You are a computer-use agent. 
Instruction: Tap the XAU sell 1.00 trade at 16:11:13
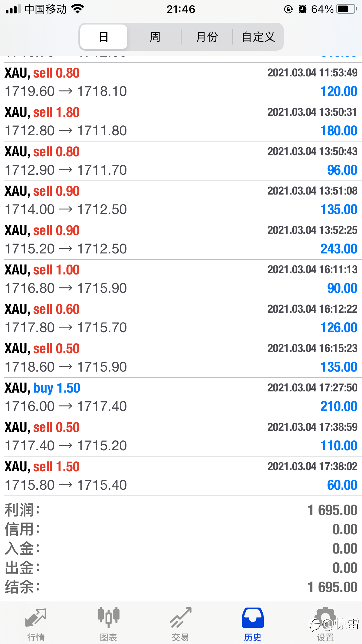[181, 279]
